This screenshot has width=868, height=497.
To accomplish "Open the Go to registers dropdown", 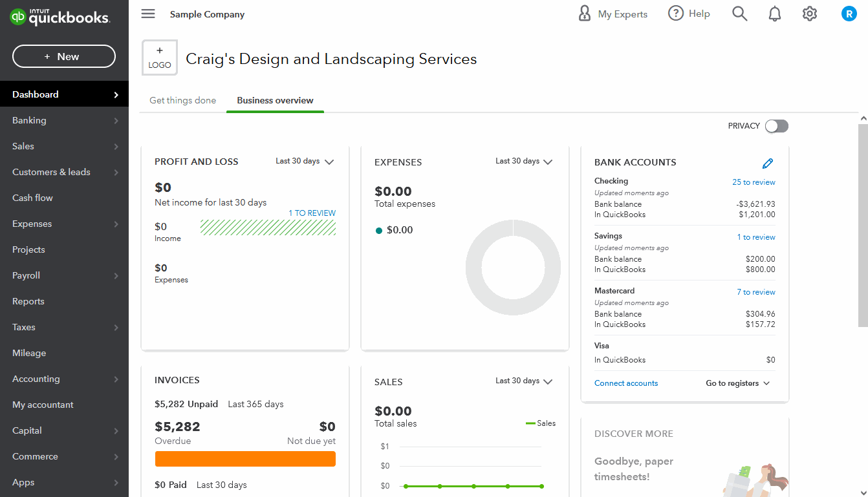I will point(738,383).
